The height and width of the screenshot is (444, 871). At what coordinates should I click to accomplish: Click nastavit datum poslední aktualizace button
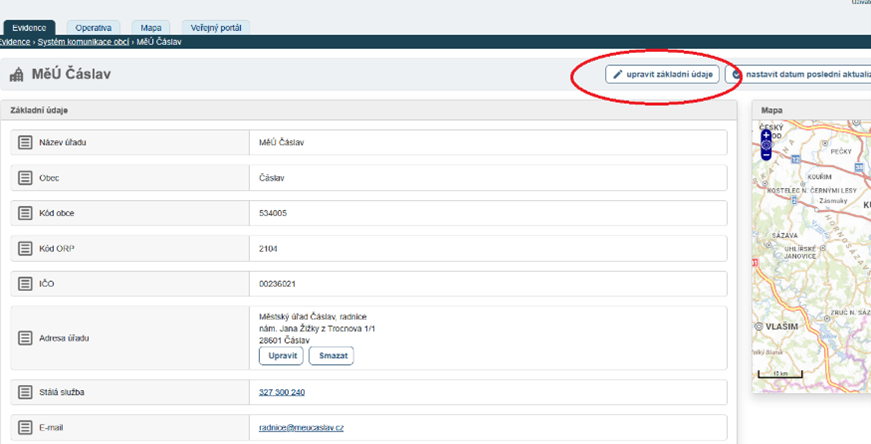point(800,75)
